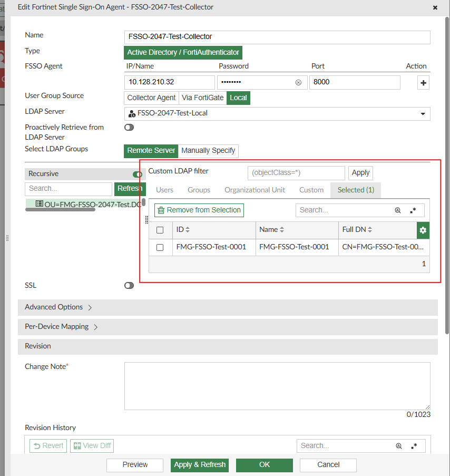Disable the Recursive toggle
The width and height of the screenshot is (450, 476).
pyautogui.click(x=138, y=174)
